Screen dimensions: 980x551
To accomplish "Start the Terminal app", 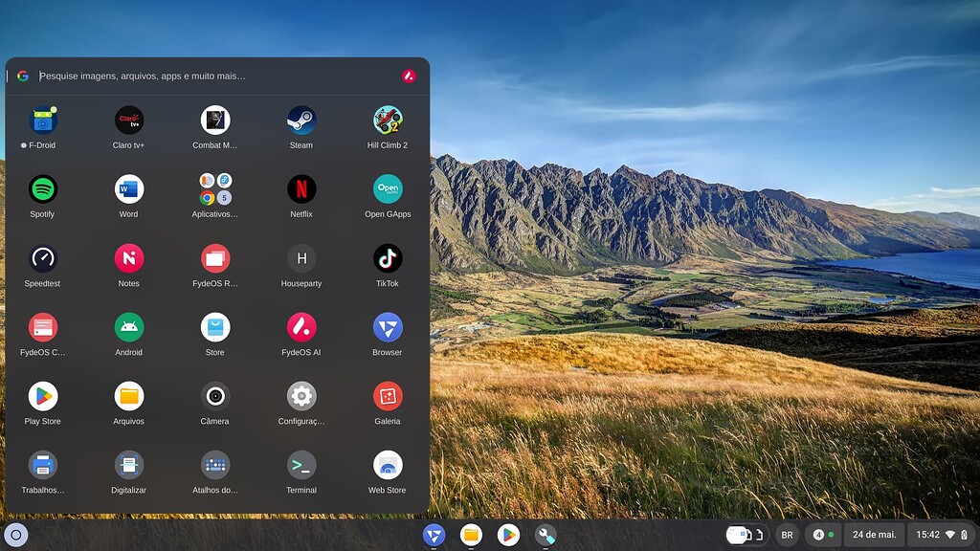I will [x=301, y=468].
